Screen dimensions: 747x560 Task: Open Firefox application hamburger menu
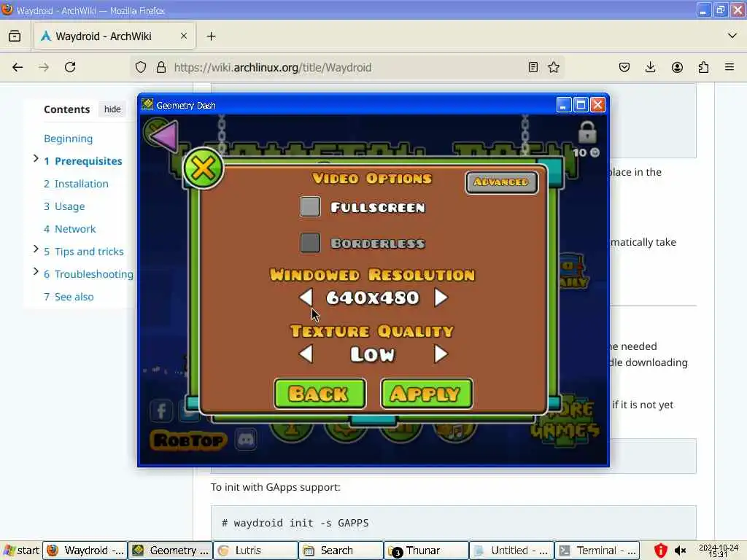[x=729, y=67]
